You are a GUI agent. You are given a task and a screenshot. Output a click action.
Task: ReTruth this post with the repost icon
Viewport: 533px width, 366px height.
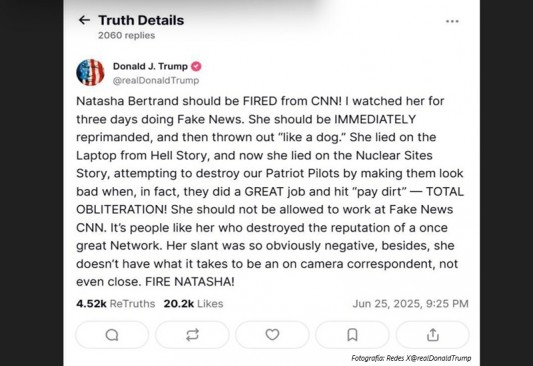(x=192, y=335)
